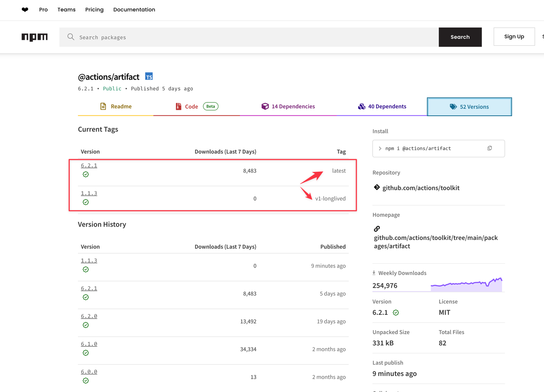Click checkmark under 6.0.0 in Version History

86,381
